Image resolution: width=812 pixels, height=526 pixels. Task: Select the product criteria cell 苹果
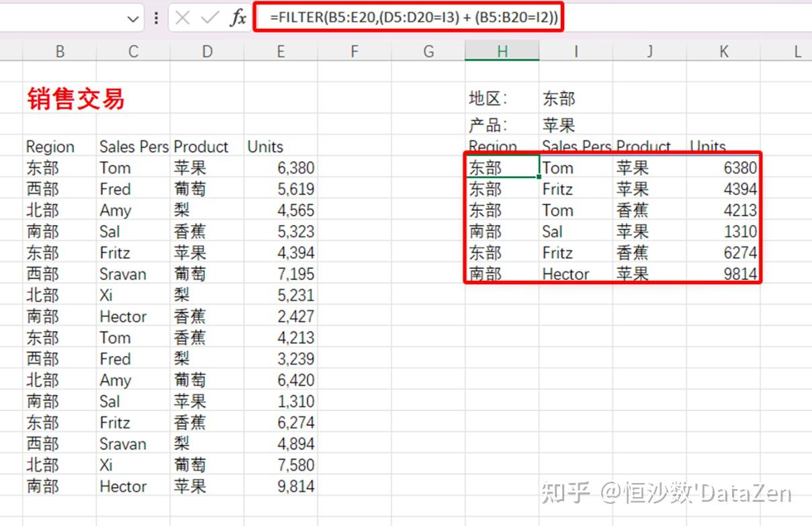[559, 125]
